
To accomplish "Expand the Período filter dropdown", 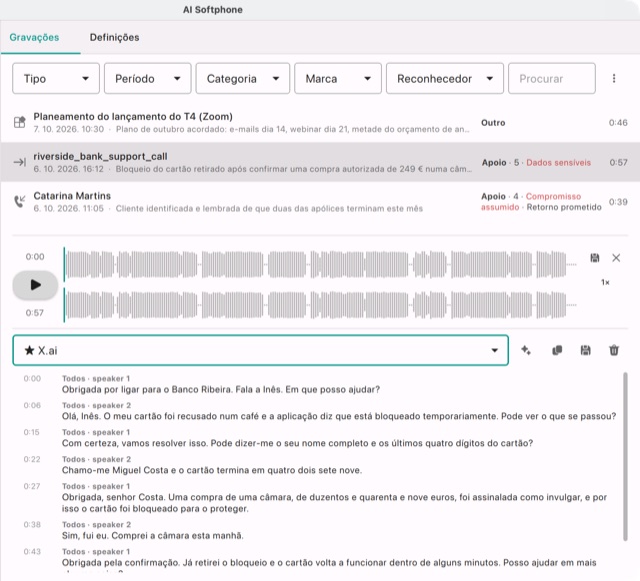I will (x=147, y=78).
